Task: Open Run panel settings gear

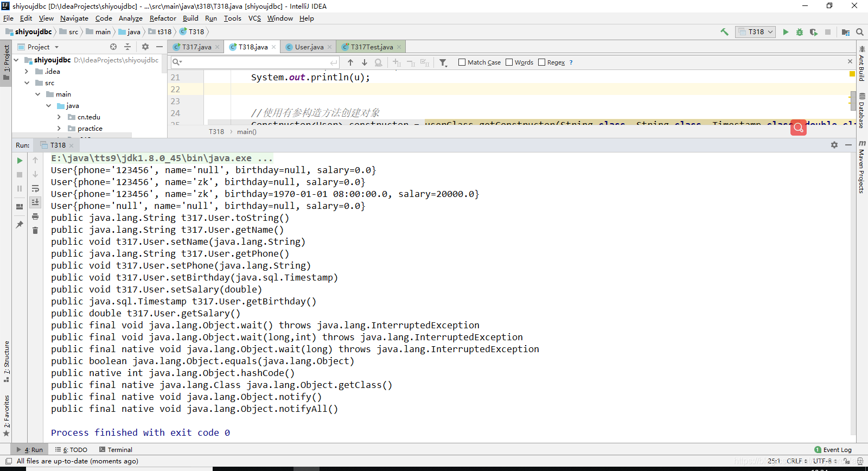Action: click(834, 145)
